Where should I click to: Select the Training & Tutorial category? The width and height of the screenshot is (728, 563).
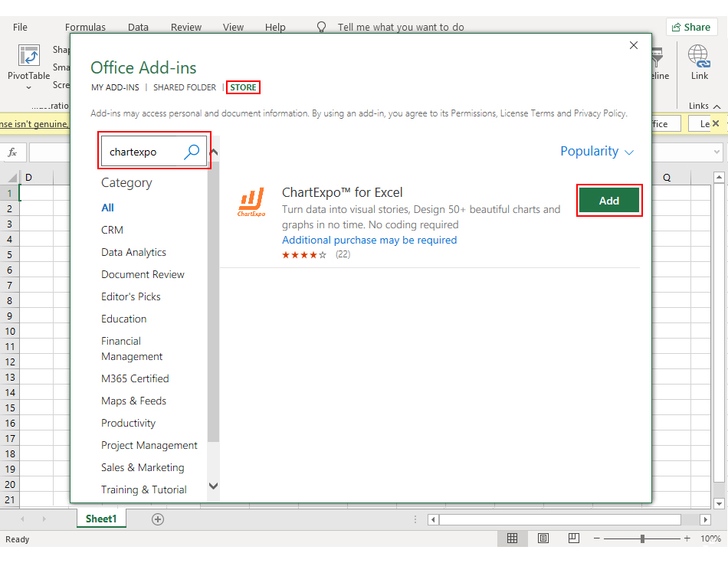[x=144, y=489]
